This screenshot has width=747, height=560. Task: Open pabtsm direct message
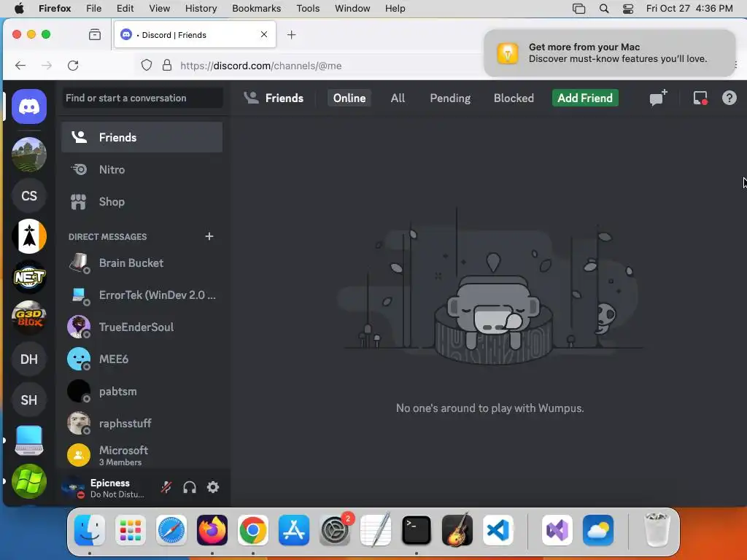(142, 391)
